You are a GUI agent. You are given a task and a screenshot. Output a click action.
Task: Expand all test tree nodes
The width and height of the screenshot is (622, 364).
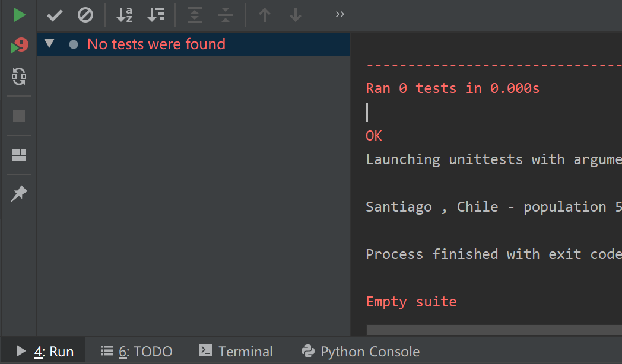click(x=195, y=15)
